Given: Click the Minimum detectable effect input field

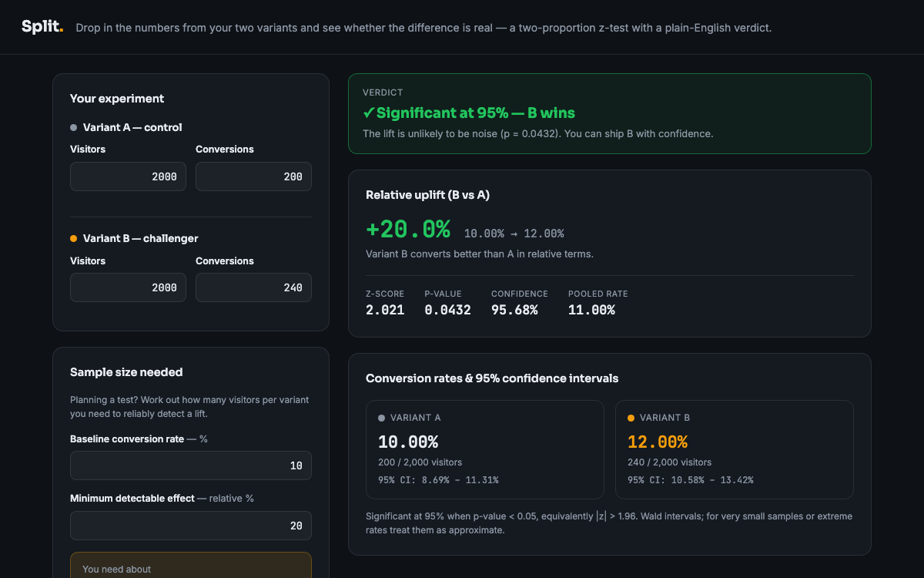Looking at the screenshot, I should coord(191,526).
